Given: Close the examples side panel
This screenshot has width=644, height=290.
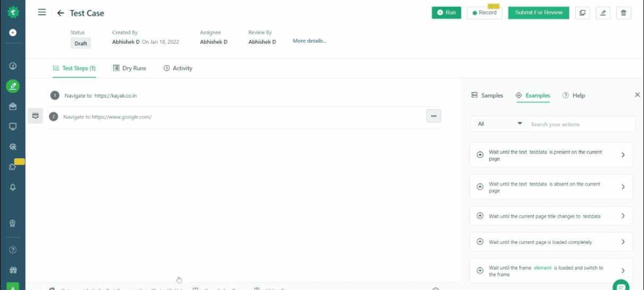Looking at the screenshot, I should (x=638, y=95).
